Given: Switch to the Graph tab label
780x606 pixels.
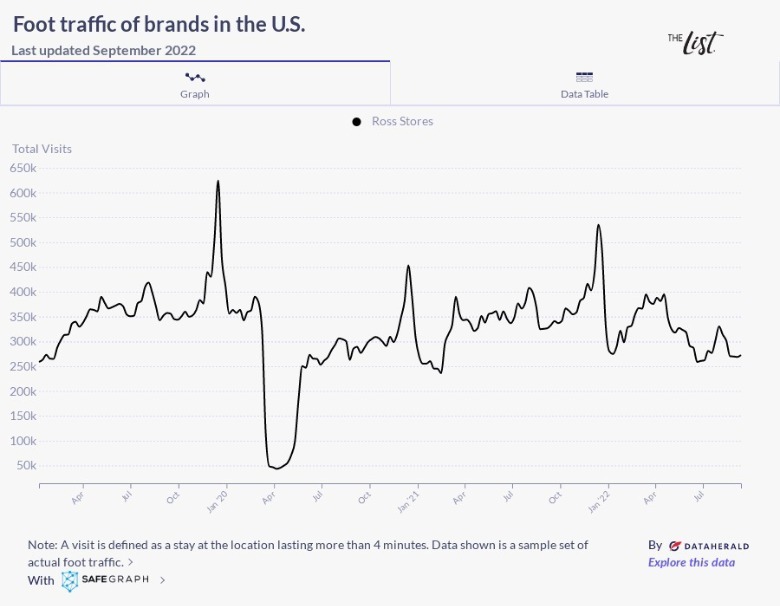Looking at the screenshot, I should click(195, 94).
